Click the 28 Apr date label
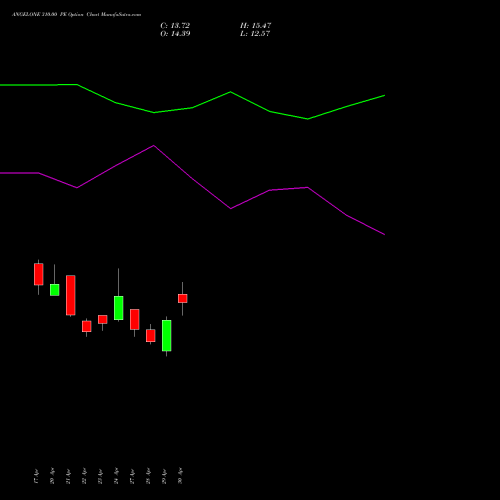Screen dimensions: 500x500 pos(148,476)
